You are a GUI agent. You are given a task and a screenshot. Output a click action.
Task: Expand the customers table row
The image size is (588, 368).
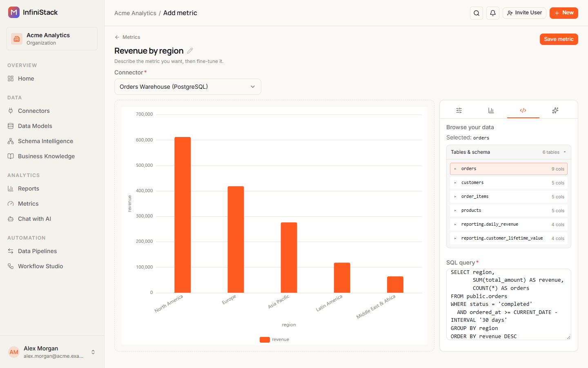point(509,183)
